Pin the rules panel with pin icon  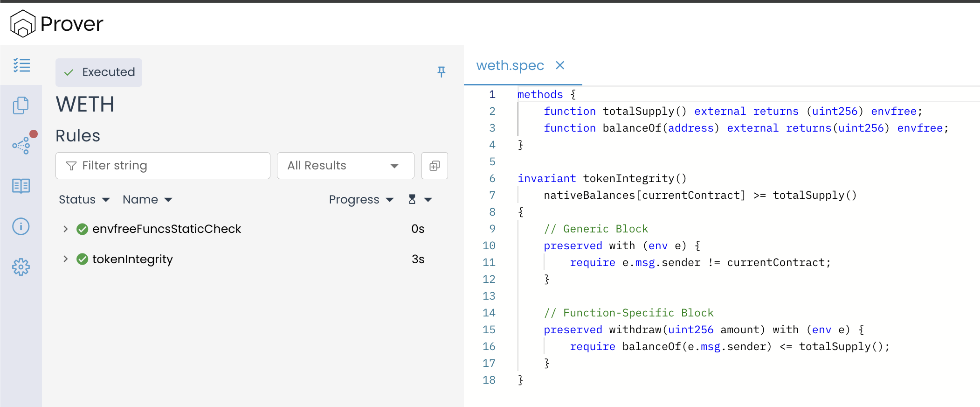[441, 71]
